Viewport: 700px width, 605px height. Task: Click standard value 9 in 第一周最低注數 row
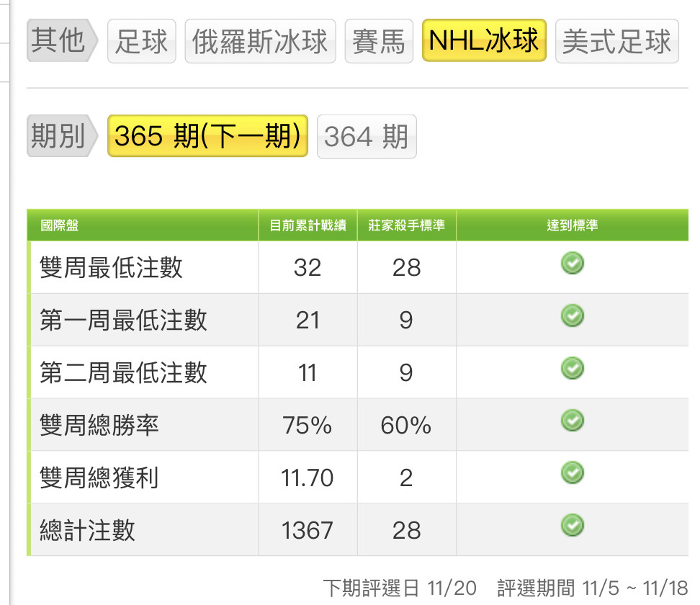click(405, 321)
